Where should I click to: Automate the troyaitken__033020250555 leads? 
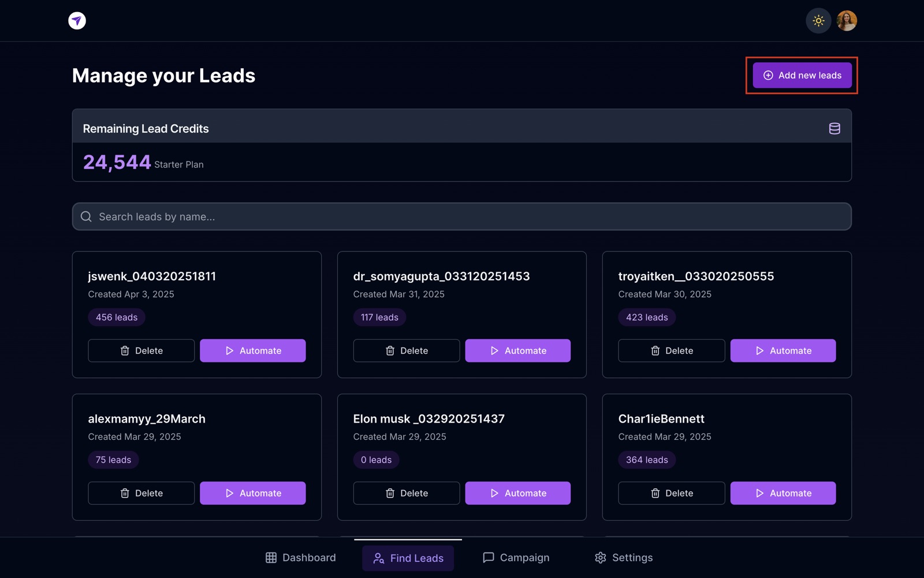pyautogui.click(x=783, y=351)
